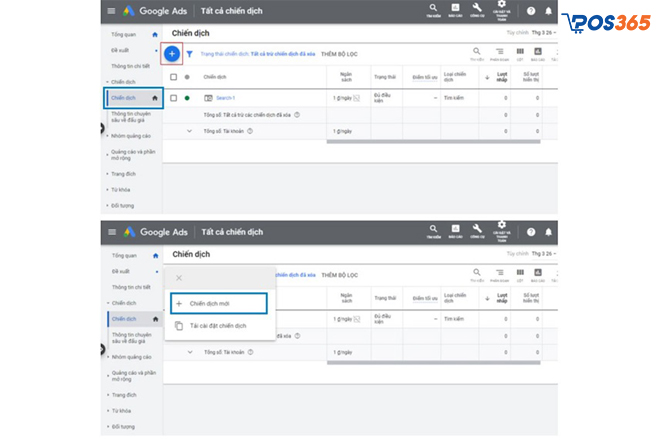660x440 pixels.
Task: Open date range Thg 3 26 dropdown, upper
Action: [543, 33]
